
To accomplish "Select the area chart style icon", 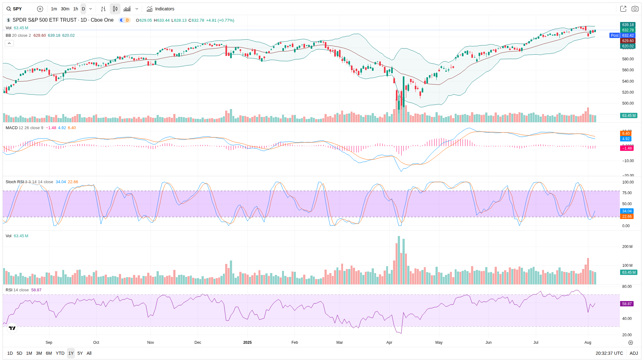I will 127,9.
